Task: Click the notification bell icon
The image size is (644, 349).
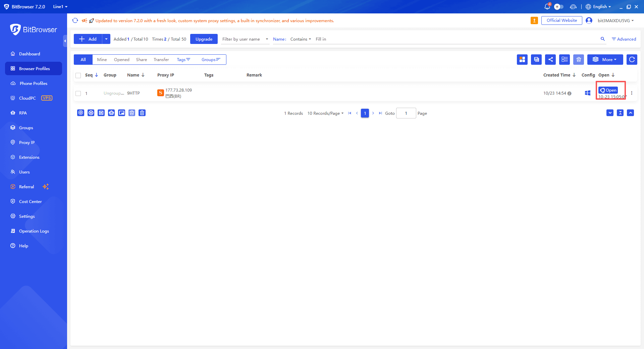Action: point(547,7)
